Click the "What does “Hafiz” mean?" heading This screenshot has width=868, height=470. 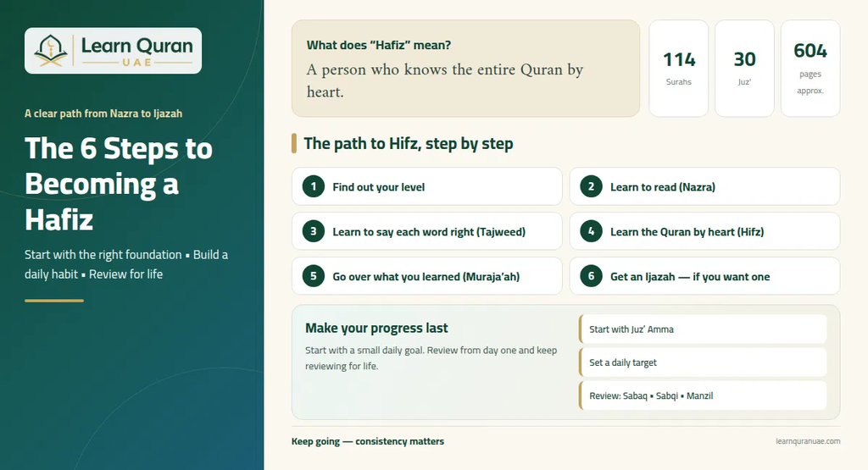click(379, 46)
